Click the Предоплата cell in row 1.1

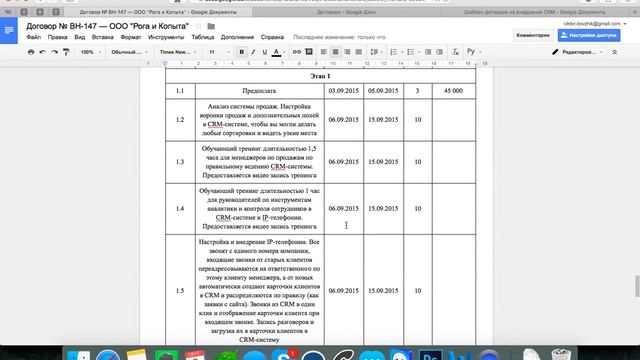coord(260,91)
